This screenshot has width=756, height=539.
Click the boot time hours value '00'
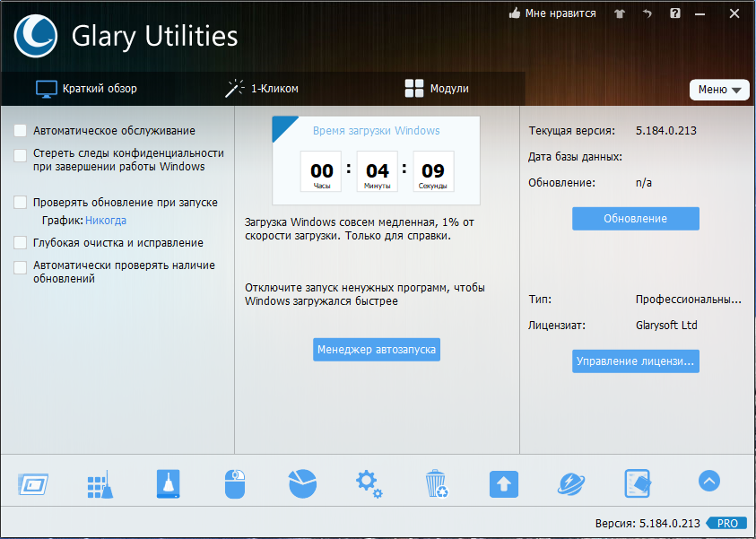point(322,170)
